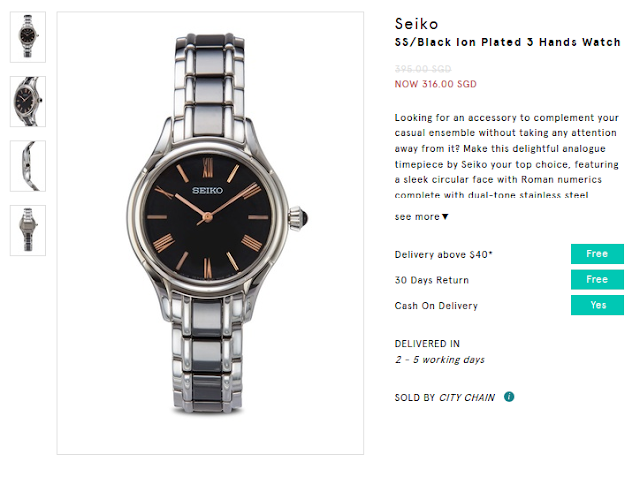The width and height of the screenshot is (640, 492).
Task: Click the 30 Days Return label
Action: click(x=432, y=280)
